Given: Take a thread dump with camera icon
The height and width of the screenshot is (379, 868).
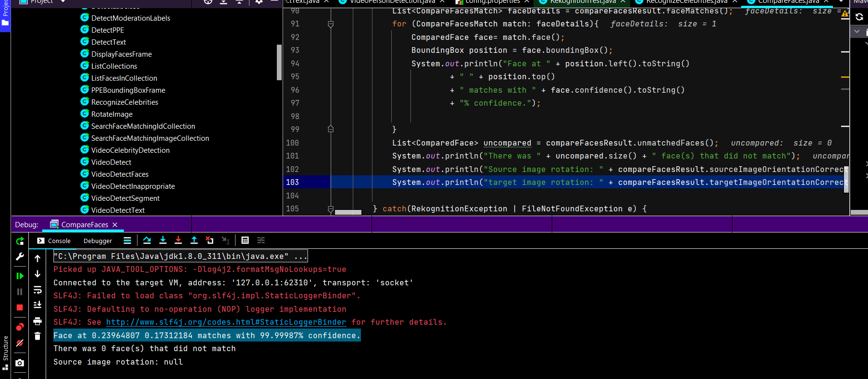Looking at the screenshot, I should [20, 363].
